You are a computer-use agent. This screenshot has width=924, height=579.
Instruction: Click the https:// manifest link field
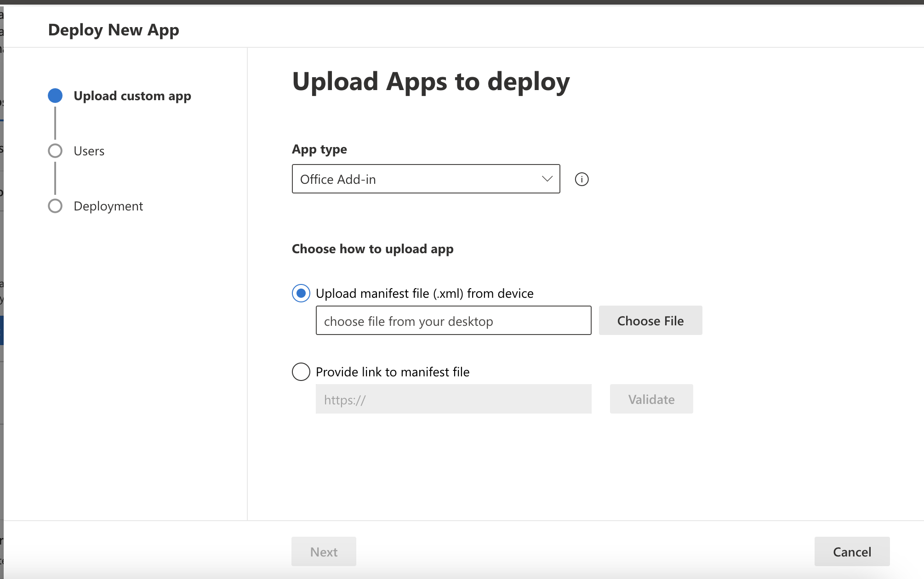tap(453, 399)
